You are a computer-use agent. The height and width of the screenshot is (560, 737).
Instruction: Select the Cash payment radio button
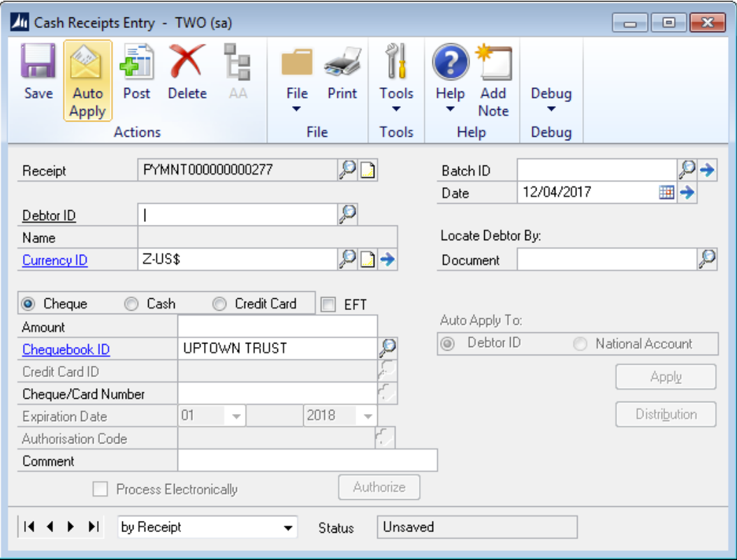131,304
